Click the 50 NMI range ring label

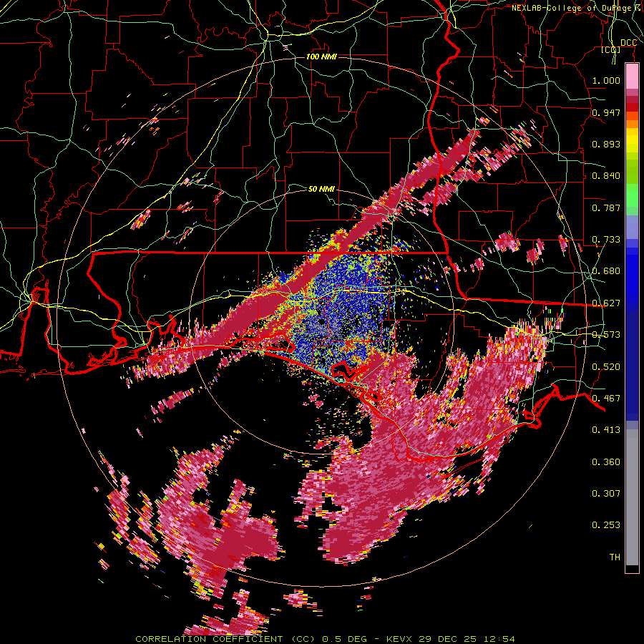click(321, 189)
